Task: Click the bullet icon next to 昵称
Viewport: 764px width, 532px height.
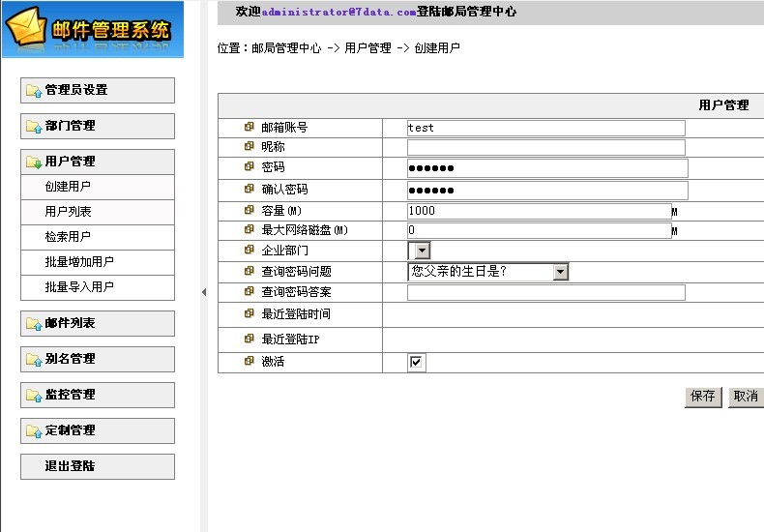Action: [x=249, y=146]
